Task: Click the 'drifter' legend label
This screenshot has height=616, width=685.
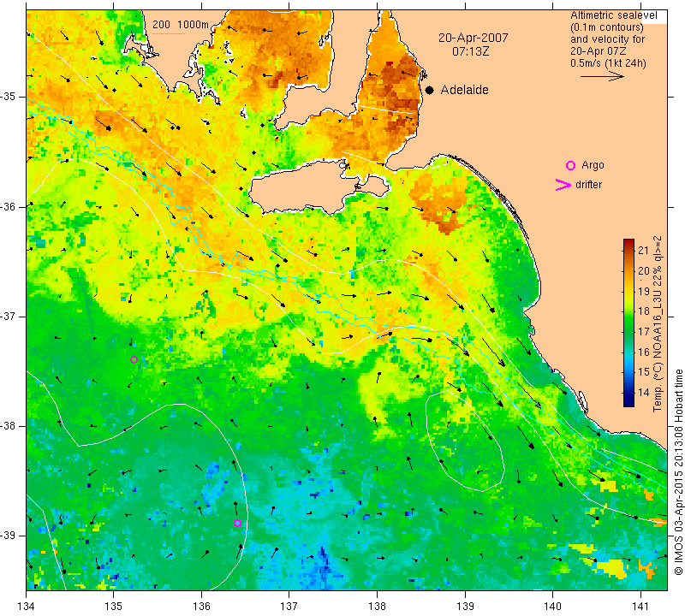Action: coord(588,185)
